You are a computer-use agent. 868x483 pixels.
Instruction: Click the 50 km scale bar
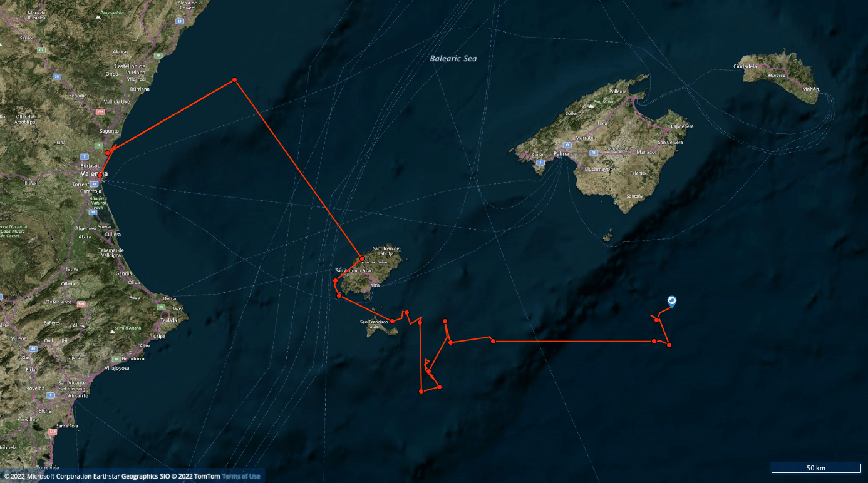tap(816, 468)
